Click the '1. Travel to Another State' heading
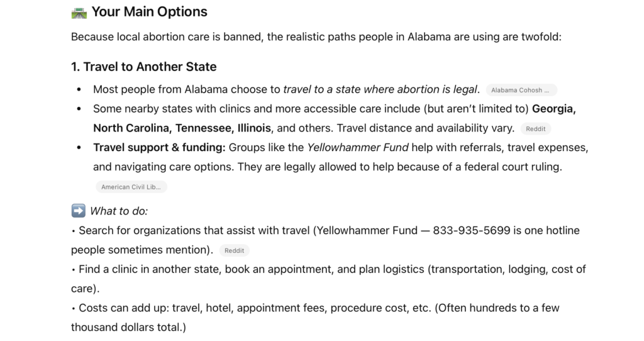This screenshot has width=644, height=341. tap(143, 67)
